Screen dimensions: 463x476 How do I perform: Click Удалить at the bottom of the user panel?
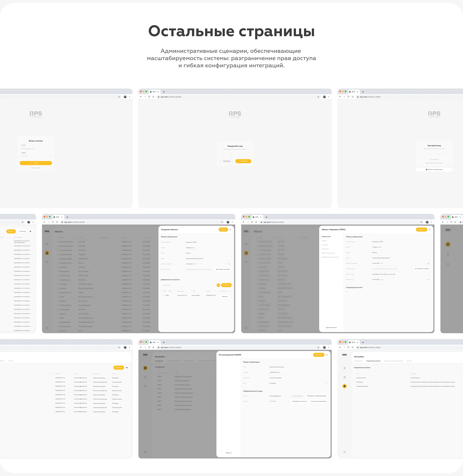coord(228,453)
